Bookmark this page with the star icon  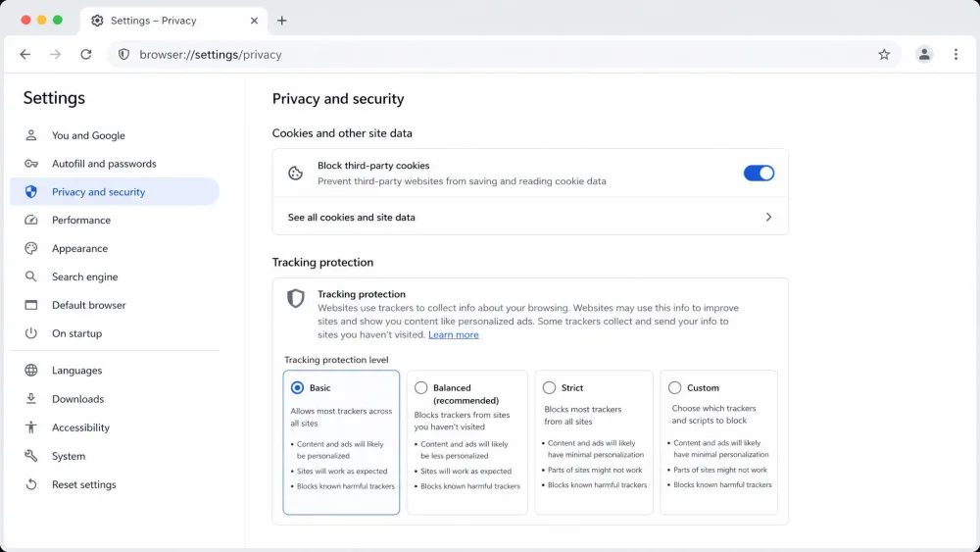[x=884, y=54]
